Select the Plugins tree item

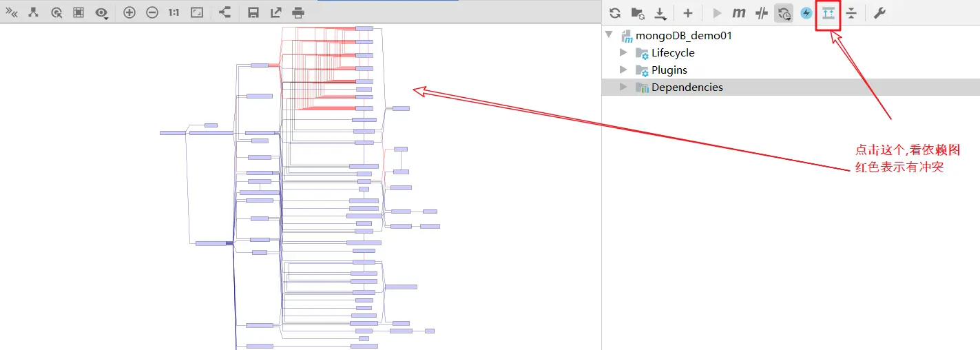click(669, 70)
